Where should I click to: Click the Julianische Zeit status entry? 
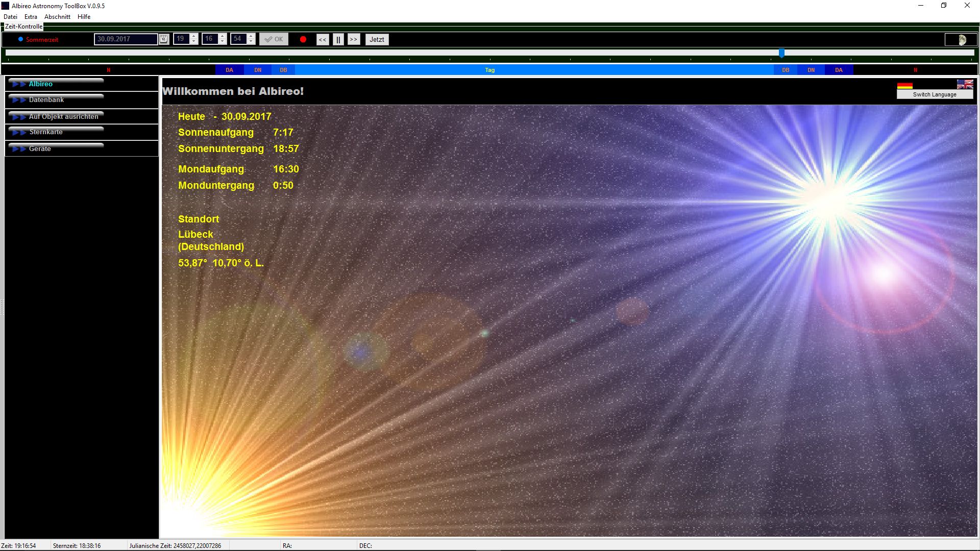pos(175,545)
